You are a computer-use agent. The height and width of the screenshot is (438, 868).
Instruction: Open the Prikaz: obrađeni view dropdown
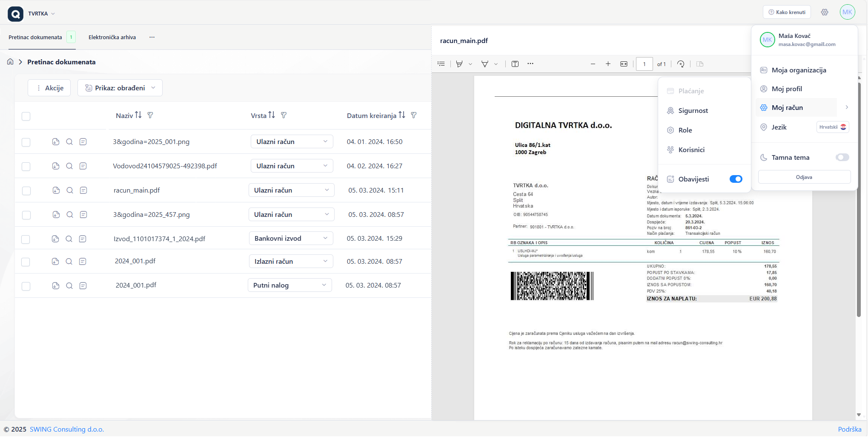(120, 88)
